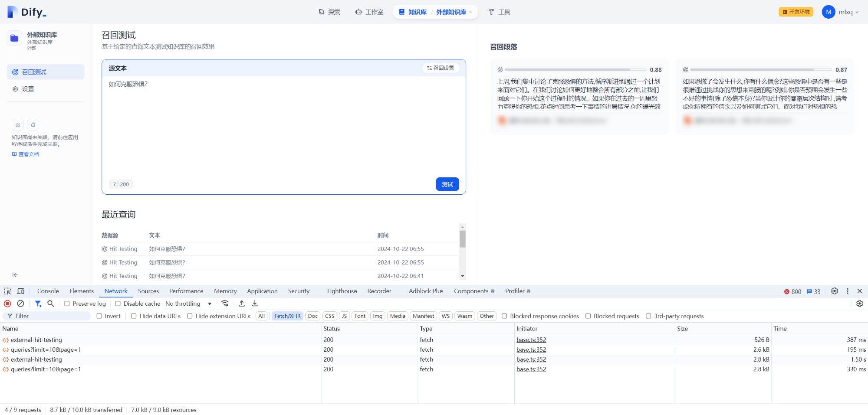Switch to the Console tab in DevTools
Image resolution: width=868 pixels, height=415 pixels.
coord(47,291)
